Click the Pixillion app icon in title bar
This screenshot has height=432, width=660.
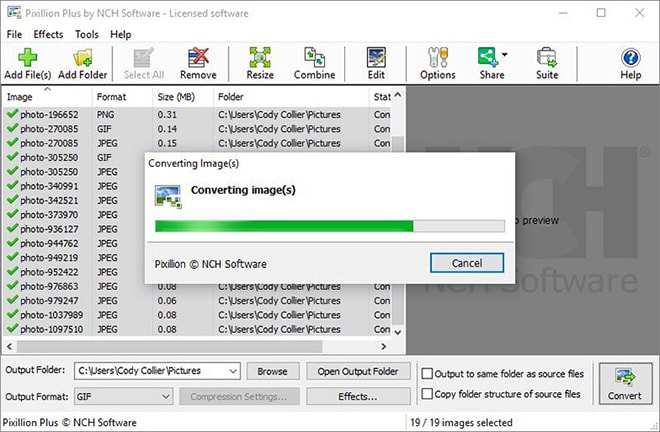(x=14, y=12)
